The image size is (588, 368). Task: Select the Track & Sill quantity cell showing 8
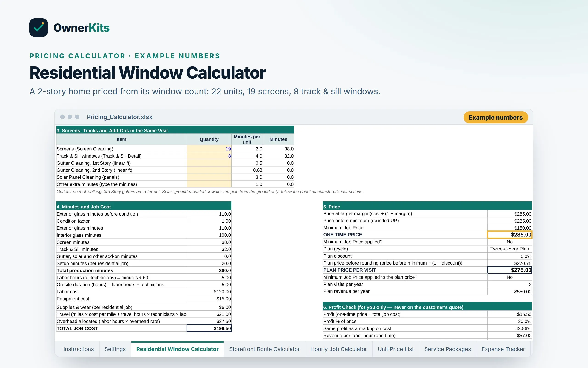[209, 156]
